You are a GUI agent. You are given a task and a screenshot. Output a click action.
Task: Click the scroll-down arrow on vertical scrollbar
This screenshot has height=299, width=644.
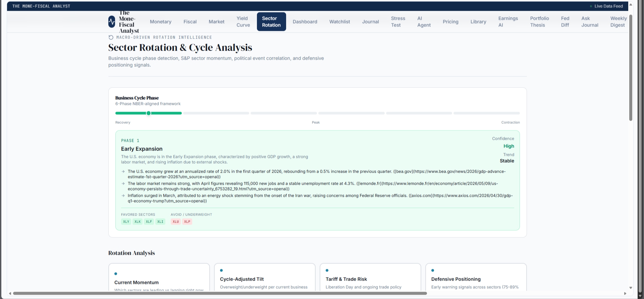pyautogui.click(x=631, y=288)
